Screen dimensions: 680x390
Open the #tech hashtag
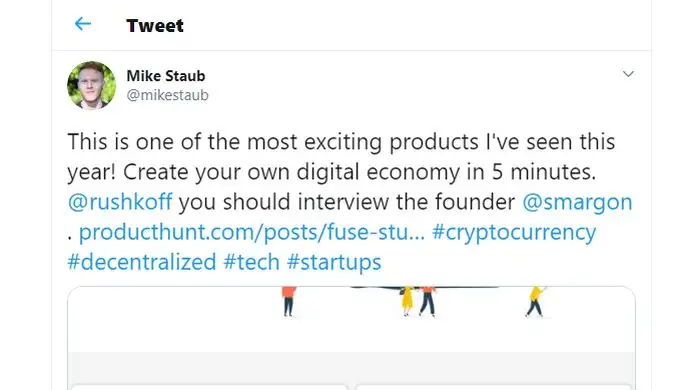point(252,262)
